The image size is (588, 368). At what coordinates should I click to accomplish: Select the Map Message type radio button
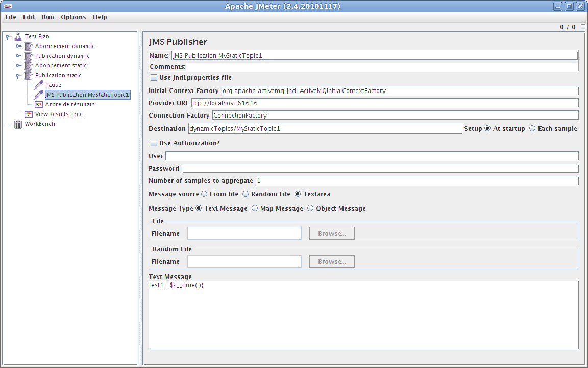click(x=254, y=208)
